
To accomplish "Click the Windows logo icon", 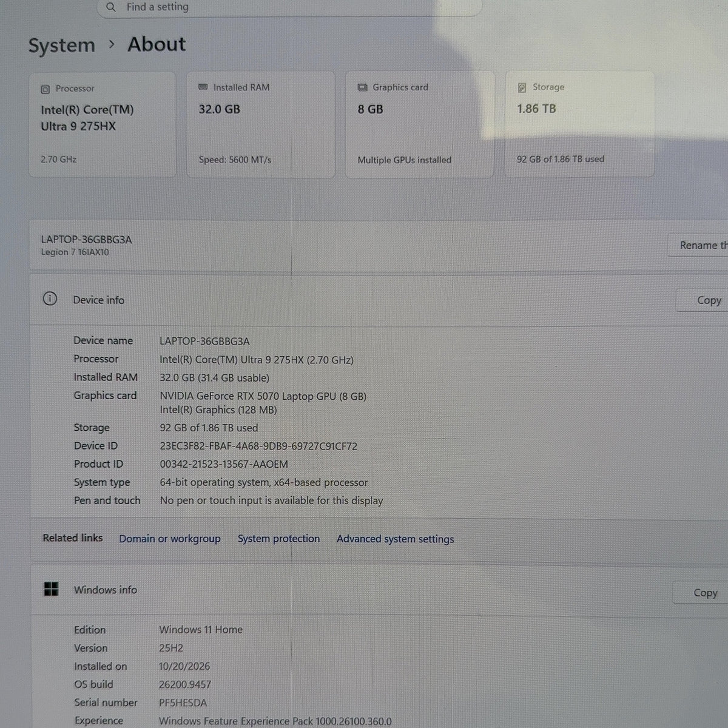I will (x=51, y=588).
